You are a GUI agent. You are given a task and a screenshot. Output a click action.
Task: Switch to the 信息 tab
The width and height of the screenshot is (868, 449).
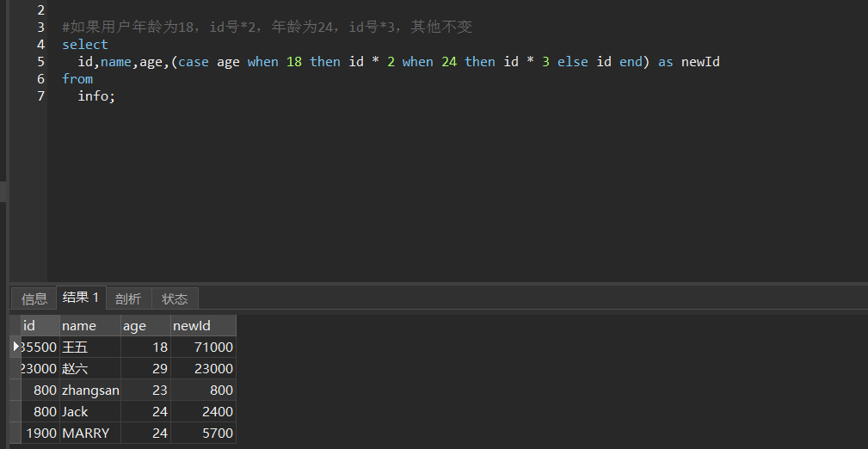34,299
